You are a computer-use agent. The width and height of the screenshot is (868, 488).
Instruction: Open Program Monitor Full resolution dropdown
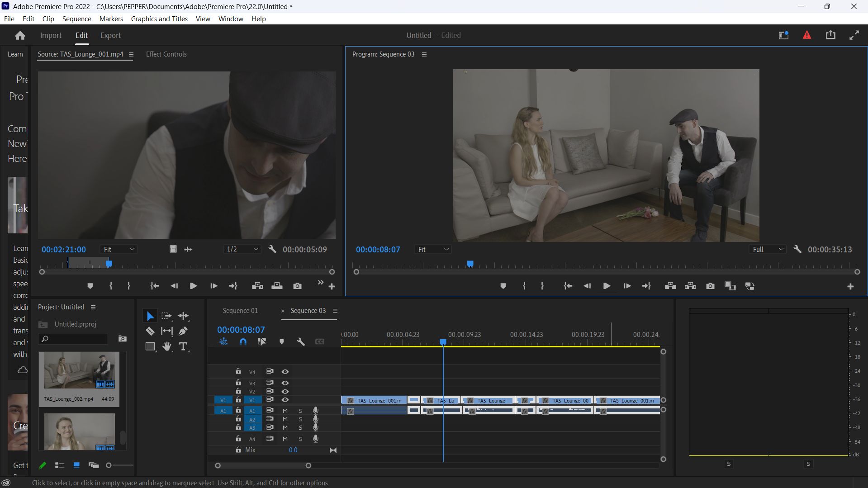tap(768, 249)
